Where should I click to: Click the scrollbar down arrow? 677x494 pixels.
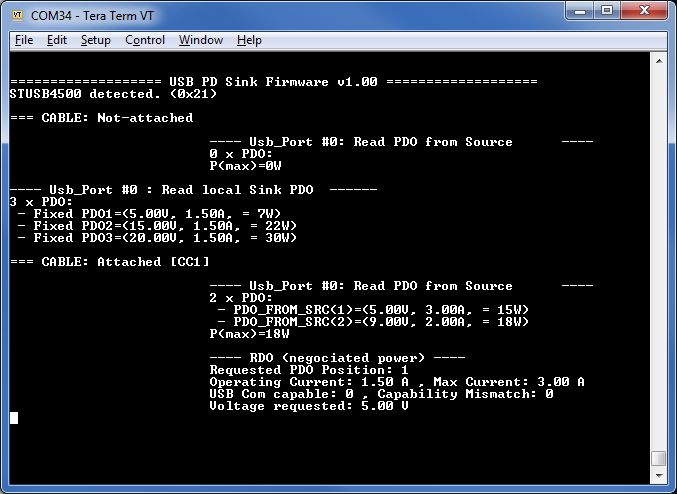tap(659, 475)
